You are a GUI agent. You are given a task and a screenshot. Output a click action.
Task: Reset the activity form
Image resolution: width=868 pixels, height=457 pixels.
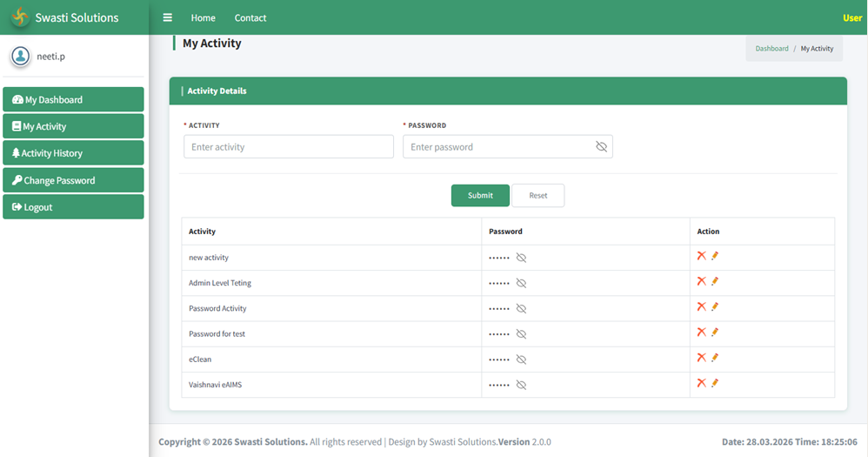(538, 196)
